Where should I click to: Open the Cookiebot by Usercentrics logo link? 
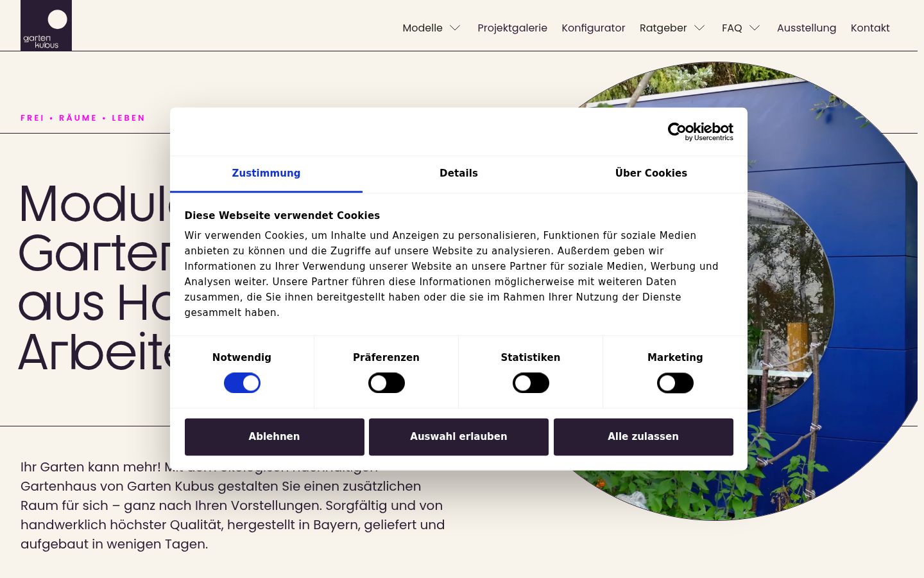[700, 132]
